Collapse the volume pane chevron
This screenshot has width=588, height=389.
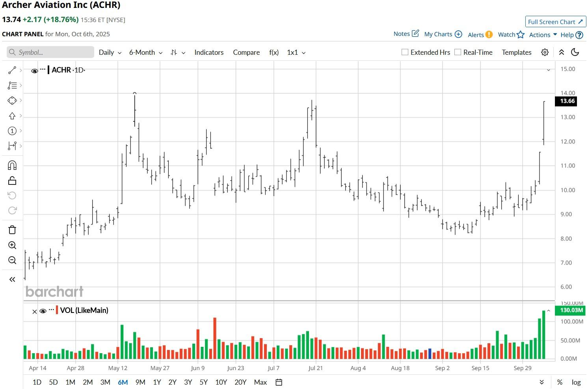[549, 311]
